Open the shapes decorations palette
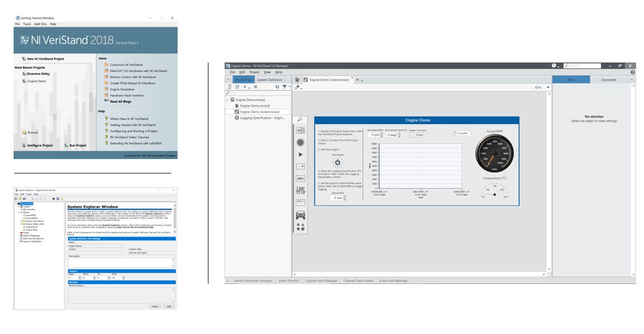 pyautogui.click(x=300, y=227)
